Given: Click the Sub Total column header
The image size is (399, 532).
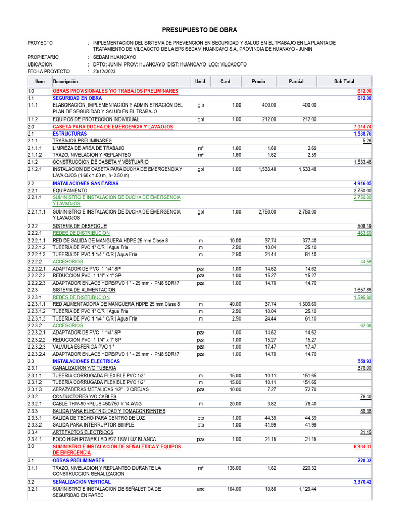Looking at the screenshot, I should pos(344,82).
